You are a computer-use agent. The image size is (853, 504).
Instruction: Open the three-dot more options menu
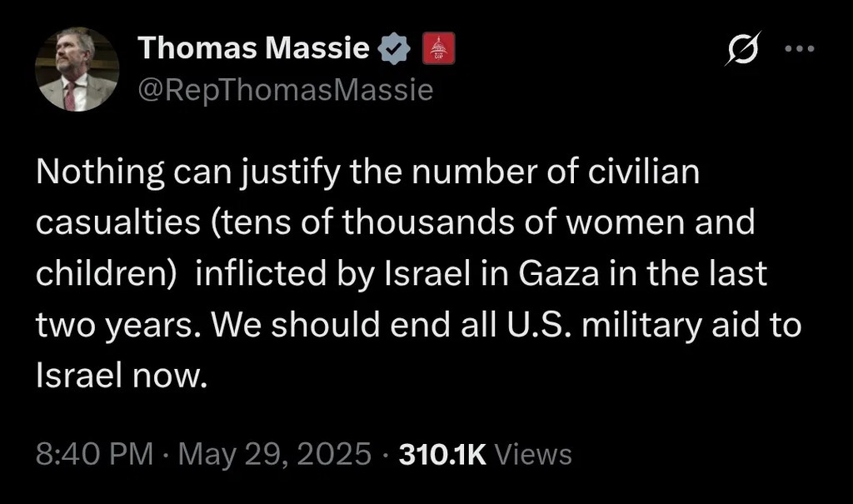(x=801, y=49)
